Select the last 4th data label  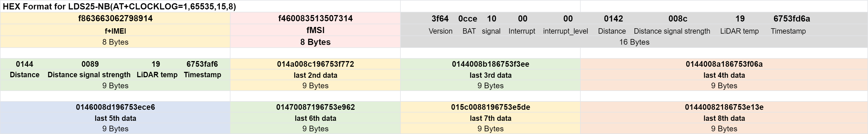pyautogui.click(x=724, y=75)
